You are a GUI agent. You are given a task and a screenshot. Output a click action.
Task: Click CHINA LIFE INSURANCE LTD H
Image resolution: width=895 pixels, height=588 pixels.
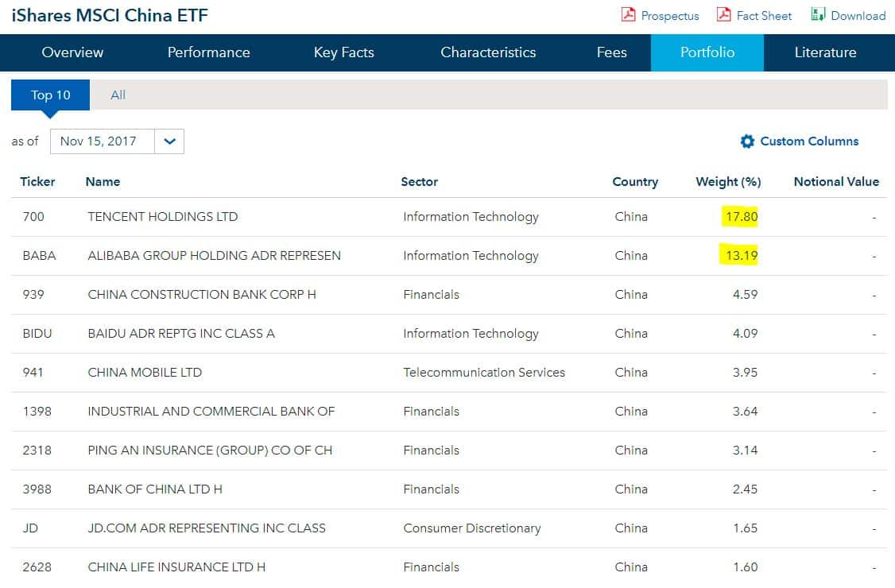click(x=176, y=567)
